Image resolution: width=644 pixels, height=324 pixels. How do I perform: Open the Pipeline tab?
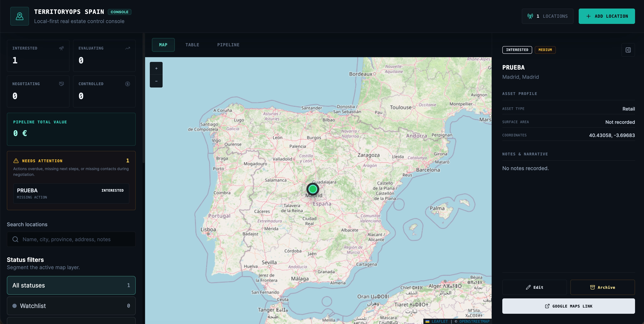coord(228,45)
